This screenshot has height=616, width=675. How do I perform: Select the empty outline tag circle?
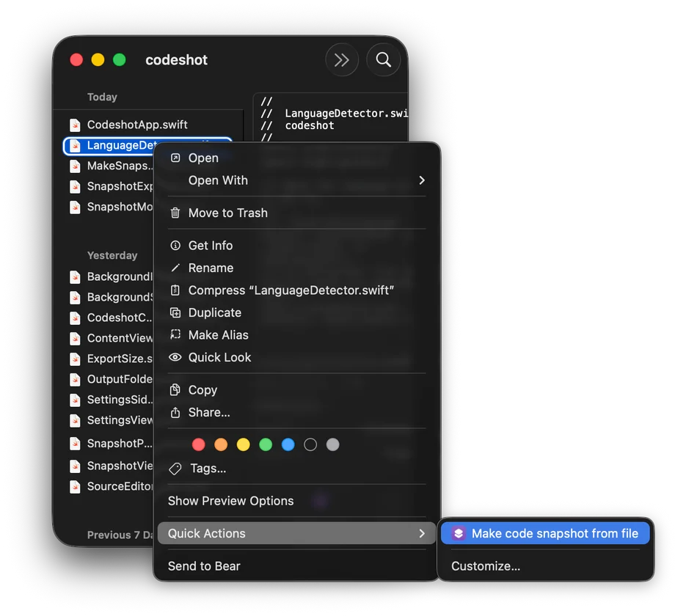coord(310,444)
